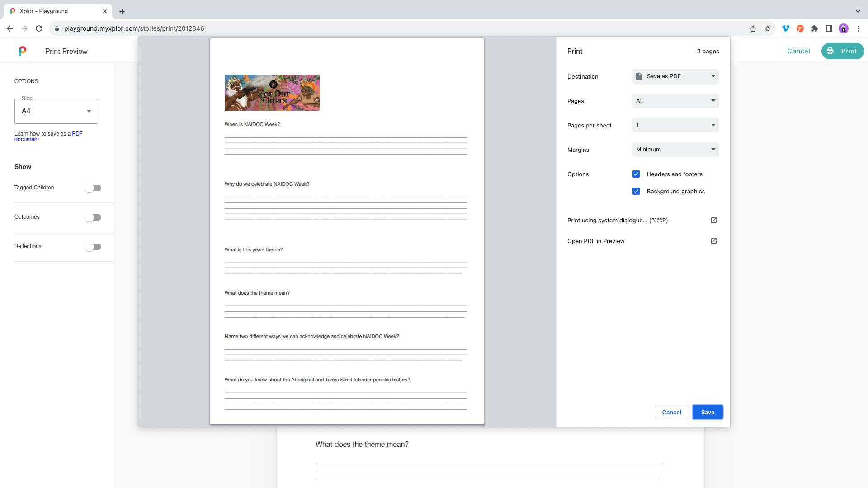Click the Vimeo extension icon in the toolbar
868x488 pixels.
click(x=786, y=28)
